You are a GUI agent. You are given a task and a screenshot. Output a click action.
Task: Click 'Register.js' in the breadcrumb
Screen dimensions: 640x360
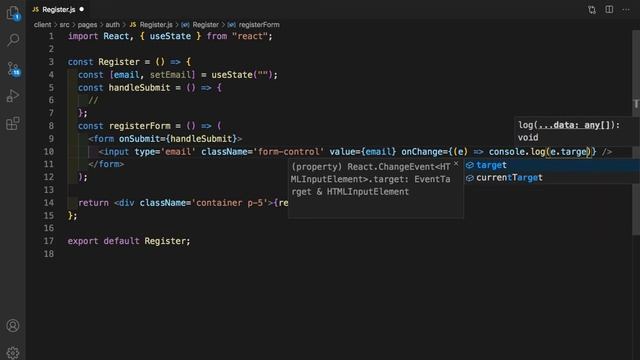click(x=156, y=24)
